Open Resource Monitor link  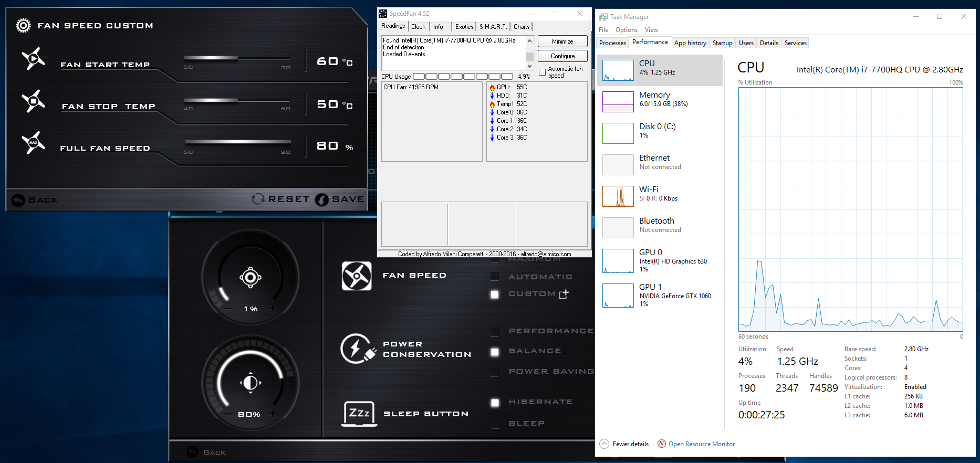click(x=701, y=444)
